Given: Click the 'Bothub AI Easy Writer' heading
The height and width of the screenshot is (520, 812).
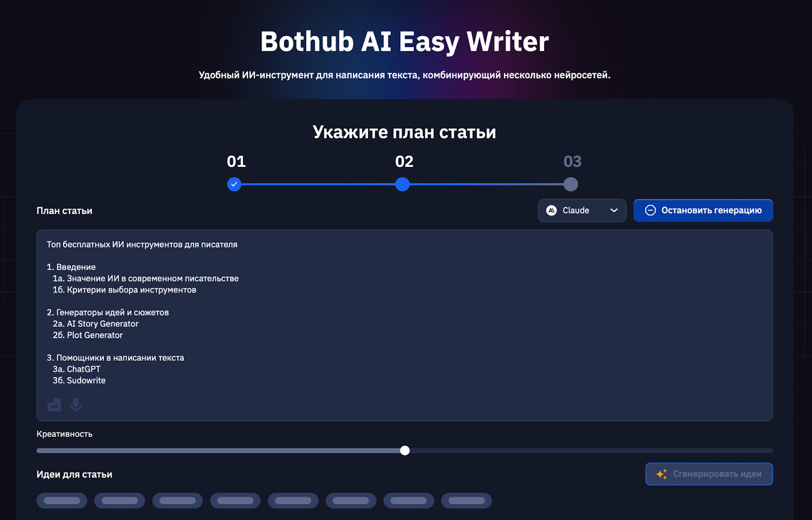Looking at the screenshot, I should 404,42.
